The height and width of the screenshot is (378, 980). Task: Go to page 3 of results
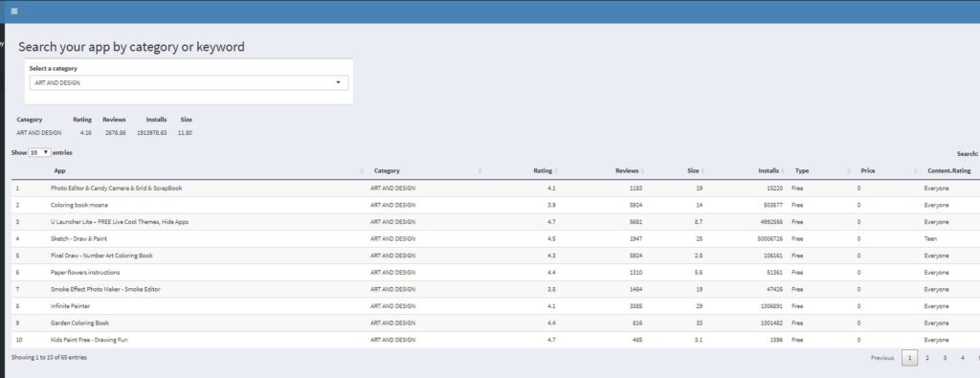(x=945, y=358)
